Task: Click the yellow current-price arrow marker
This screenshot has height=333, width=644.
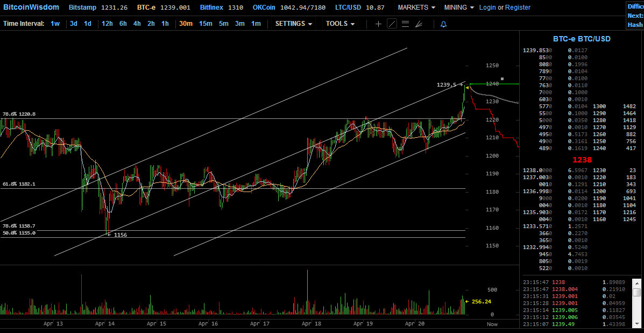Action: point(467,88)
